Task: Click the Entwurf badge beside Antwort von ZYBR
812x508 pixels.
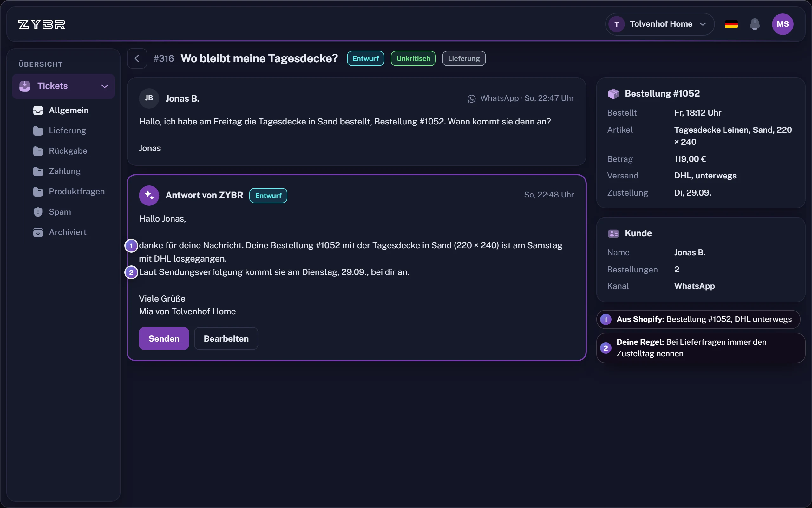Action: (268, 196)
